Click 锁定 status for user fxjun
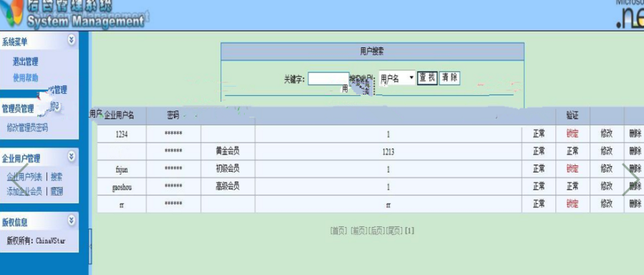 click(x=572, y=168)
